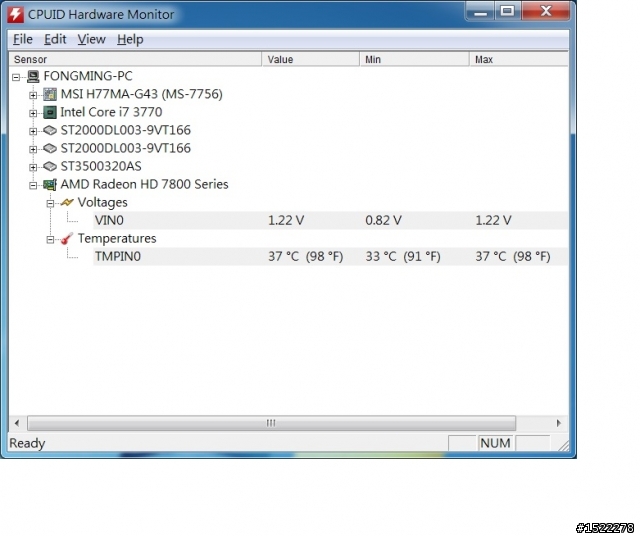Open the View menu

click(91, 39)
